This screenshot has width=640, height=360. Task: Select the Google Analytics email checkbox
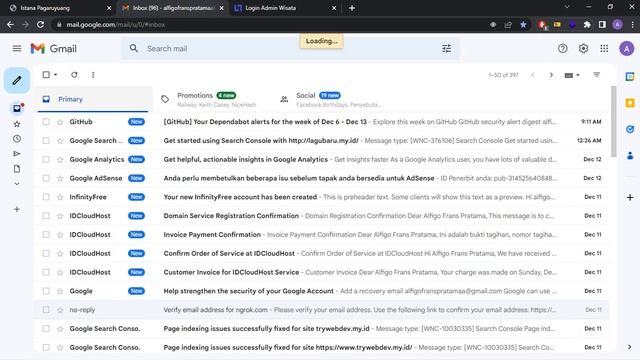[46, 160]
